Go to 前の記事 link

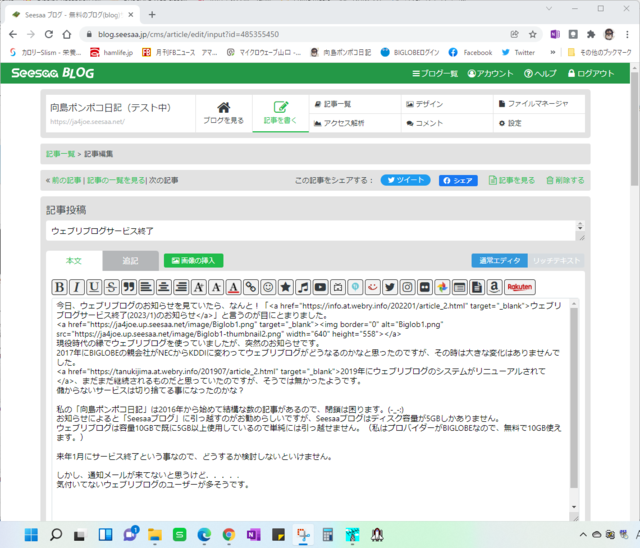coord(66,180)
